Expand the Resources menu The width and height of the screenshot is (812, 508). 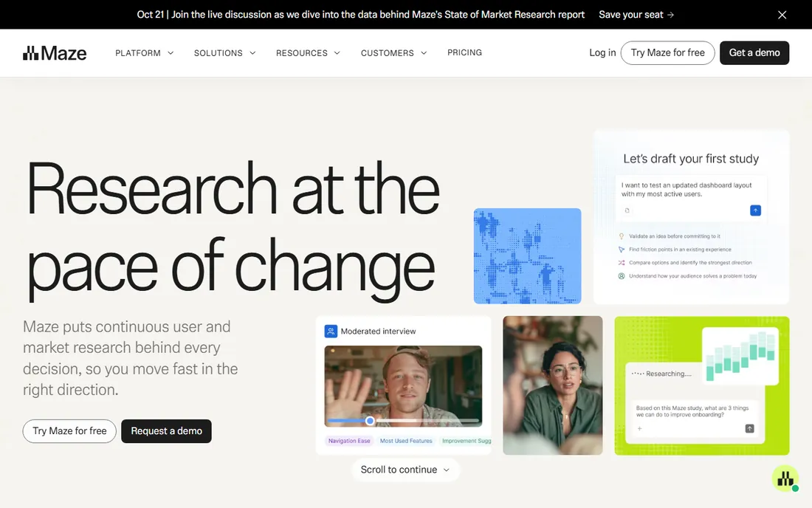308,53
